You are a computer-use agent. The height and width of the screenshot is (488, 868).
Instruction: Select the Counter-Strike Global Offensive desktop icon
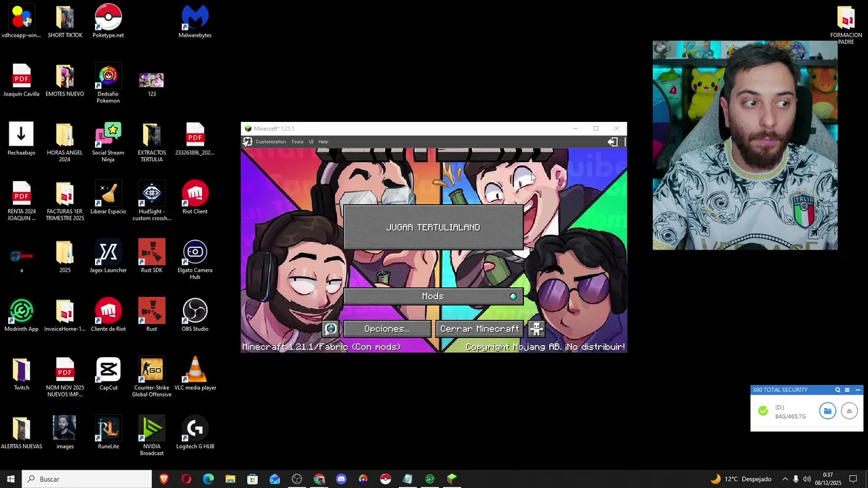(x=151, y=378)
